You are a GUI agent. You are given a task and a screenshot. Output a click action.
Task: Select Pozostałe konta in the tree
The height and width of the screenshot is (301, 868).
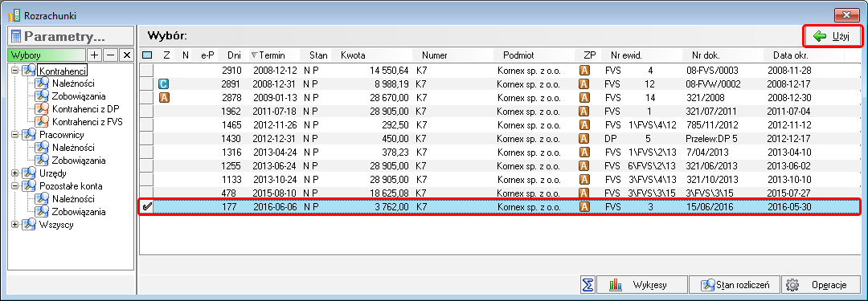pos(71,186)
